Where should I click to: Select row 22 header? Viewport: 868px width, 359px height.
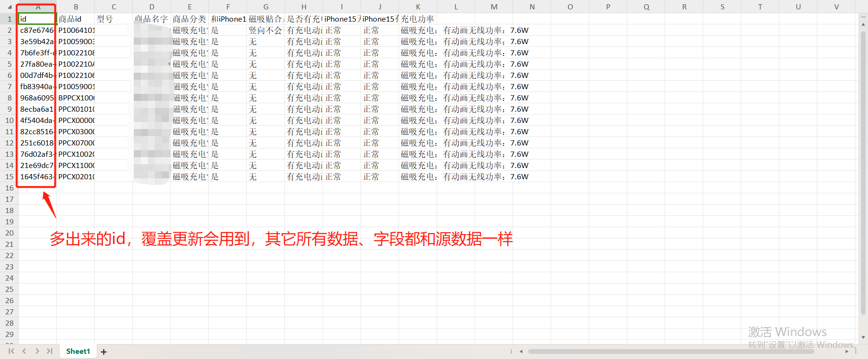(x=9, y=255)
